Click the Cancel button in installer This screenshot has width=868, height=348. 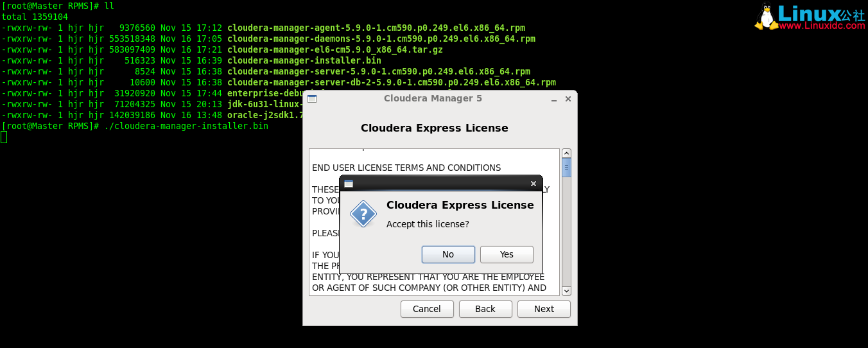427,309
